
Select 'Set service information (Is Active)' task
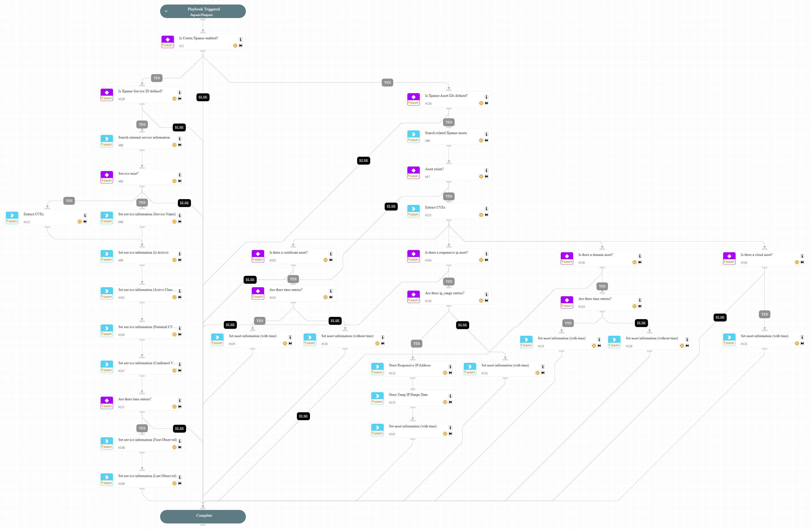point(143,253)
